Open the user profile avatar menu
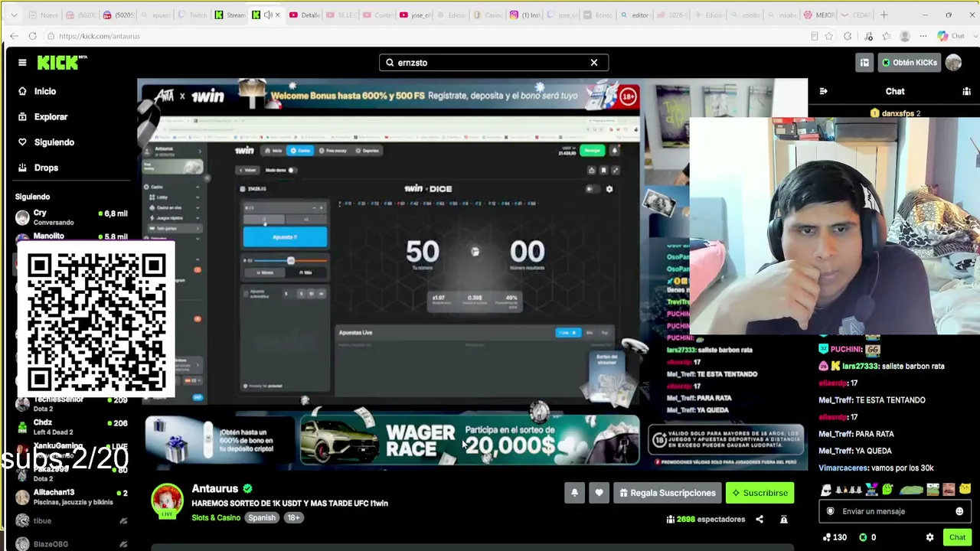980x551 pixels. click(x=953, y=63)
